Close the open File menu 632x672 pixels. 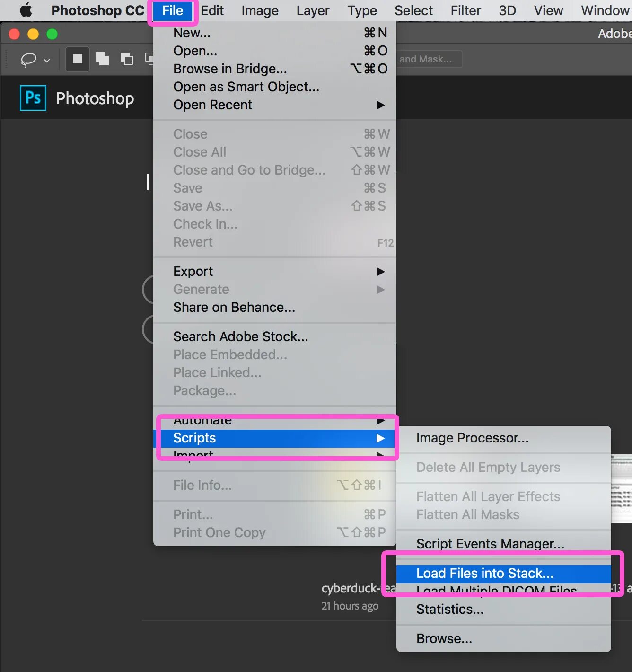click(x=172, y=10)
